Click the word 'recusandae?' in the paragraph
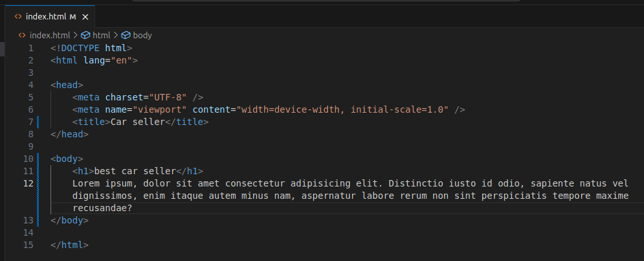The height and width of the screenshot is (261, 644). (102, 208)
